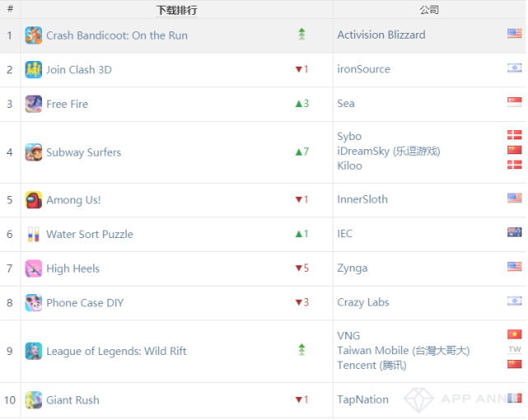Click the United States flag beside InnerSloth
528x420 pixels.
tap(515, 198)
